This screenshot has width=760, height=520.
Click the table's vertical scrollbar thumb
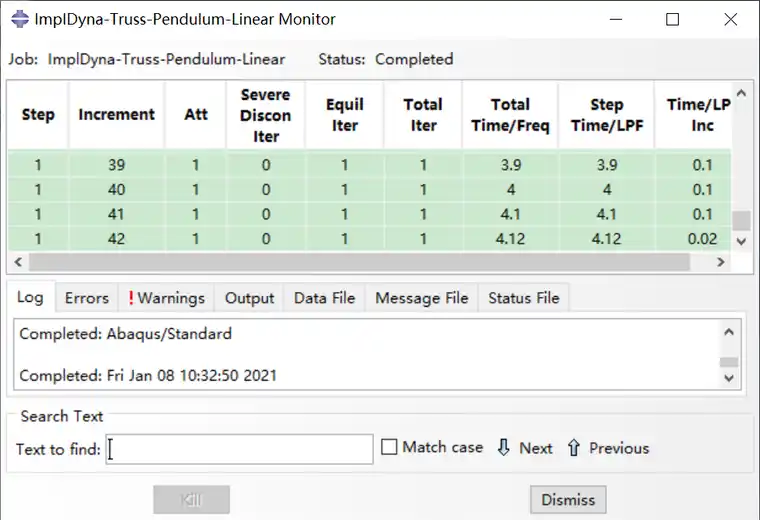tap(741, 221)
